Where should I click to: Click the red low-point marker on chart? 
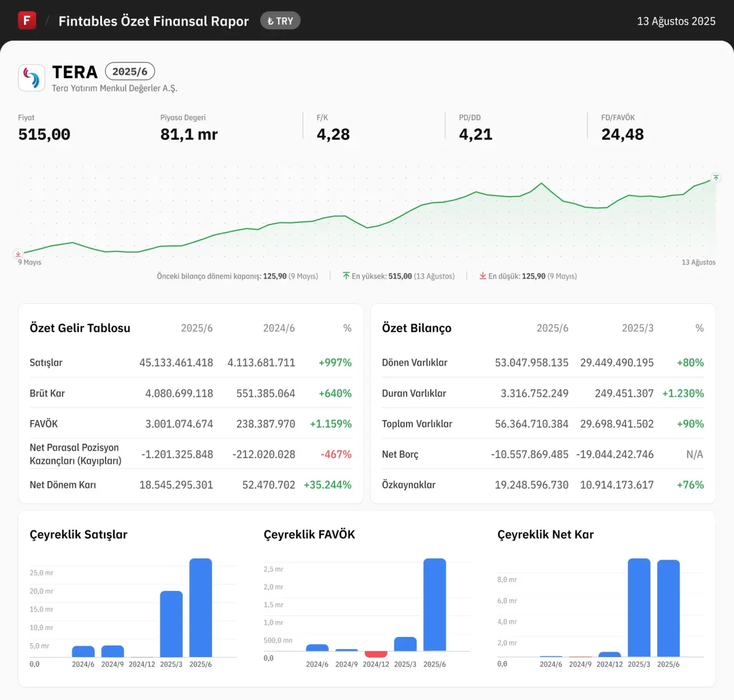(18, 253)
